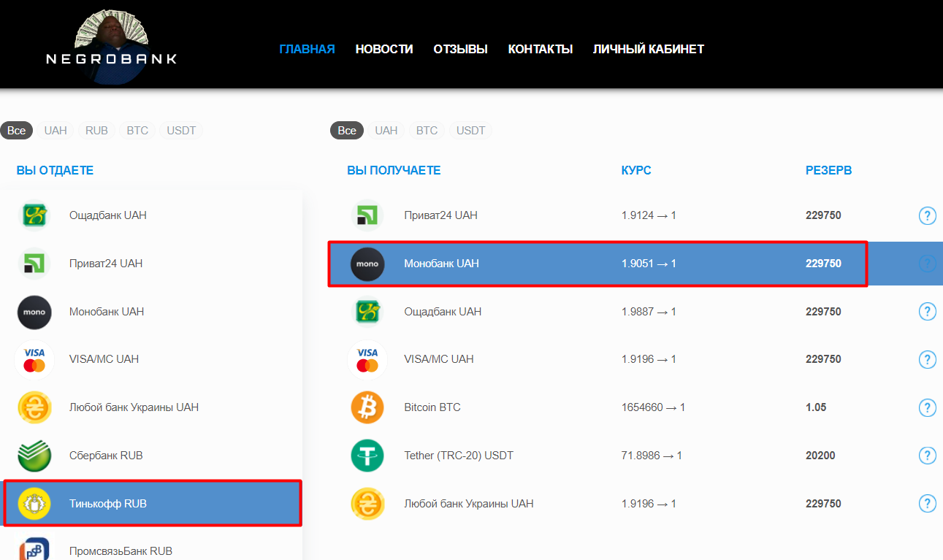This screenshot has width=943, height=560.
Task: Click the green Tether icon
Action: pyautogui.click(x=367, y=456)
